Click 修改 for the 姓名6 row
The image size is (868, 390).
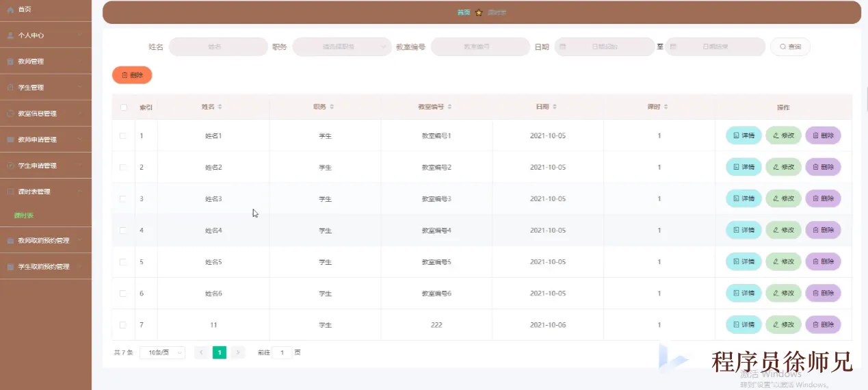[783, 293]
